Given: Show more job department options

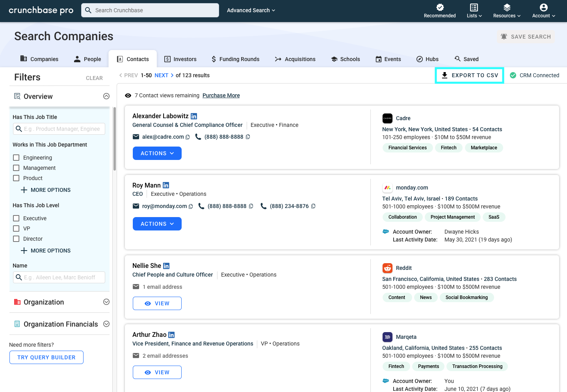Looking at the screenshot, I should tap(46, 190).
